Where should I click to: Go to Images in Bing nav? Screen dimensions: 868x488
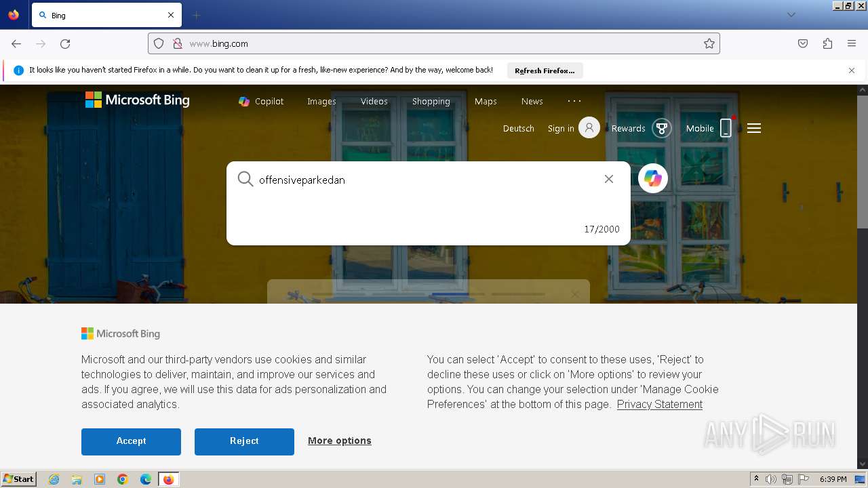click(321, 101)
